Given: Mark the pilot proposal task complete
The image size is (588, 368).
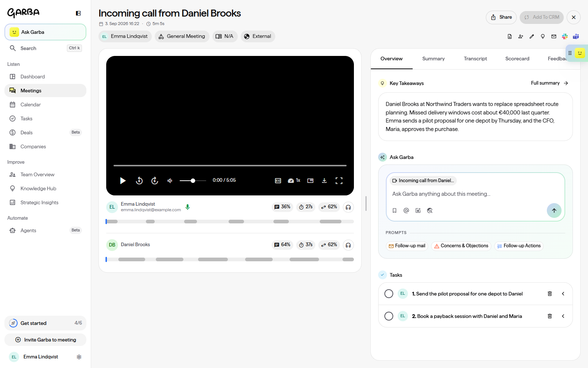Looking at the screenshot, I should (389, 294).
